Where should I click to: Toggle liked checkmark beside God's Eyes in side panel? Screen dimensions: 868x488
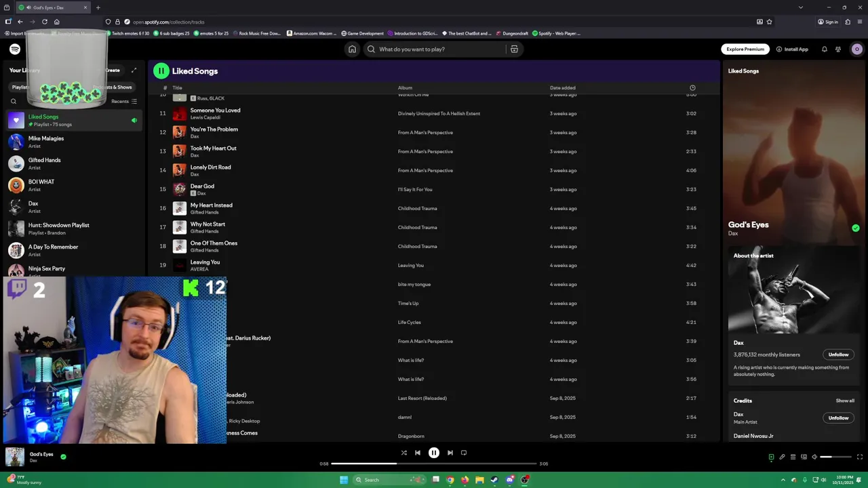(x=855, y=228)
